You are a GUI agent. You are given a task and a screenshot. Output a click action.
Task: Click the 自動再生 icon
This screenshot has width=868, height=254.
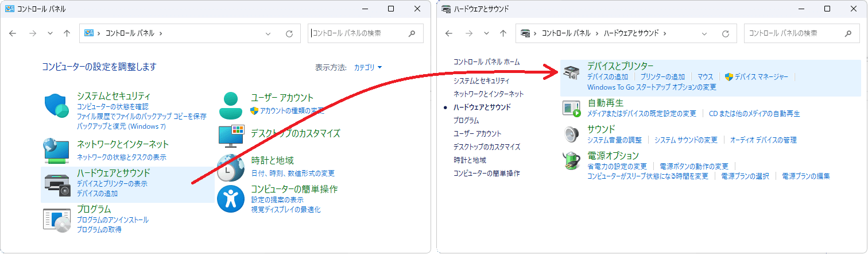pos(571,108)
